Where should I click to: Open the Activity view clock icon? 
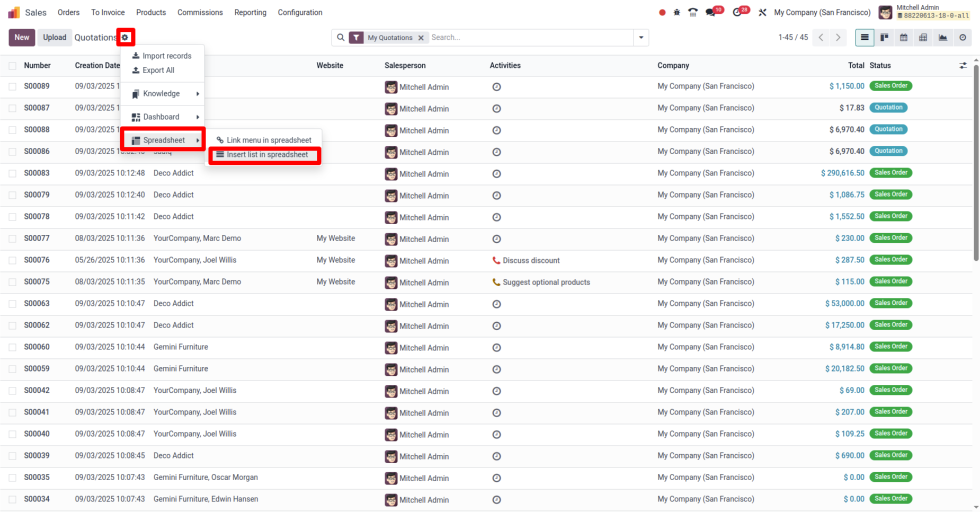click(x=963, y=38)
